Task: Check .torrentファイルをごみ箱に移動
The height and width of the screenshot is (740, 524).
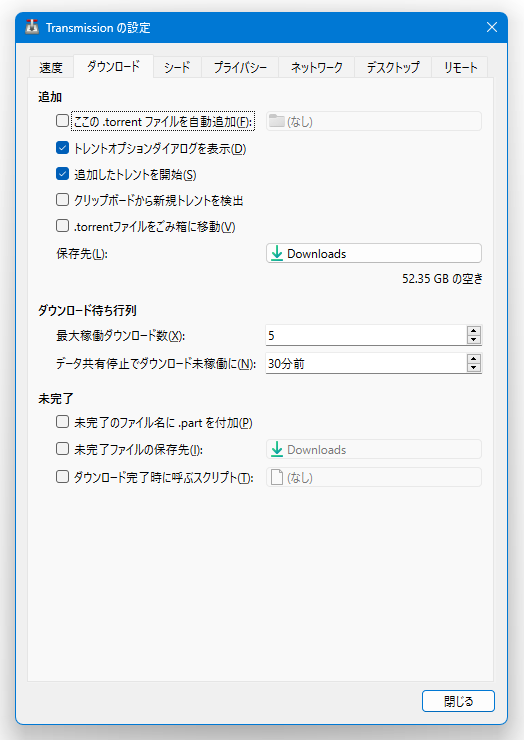Action: tap(62, 226)
